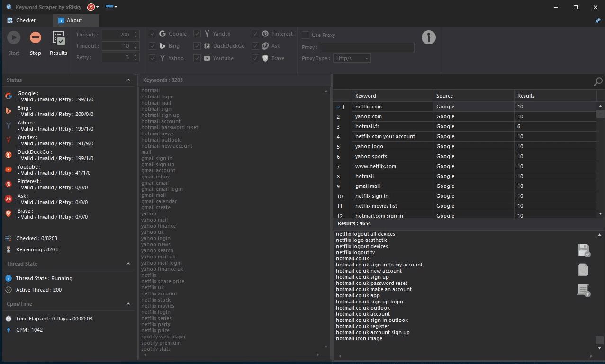
Task: Click the search magnifier icon
Action: click(x=598, y=82)
